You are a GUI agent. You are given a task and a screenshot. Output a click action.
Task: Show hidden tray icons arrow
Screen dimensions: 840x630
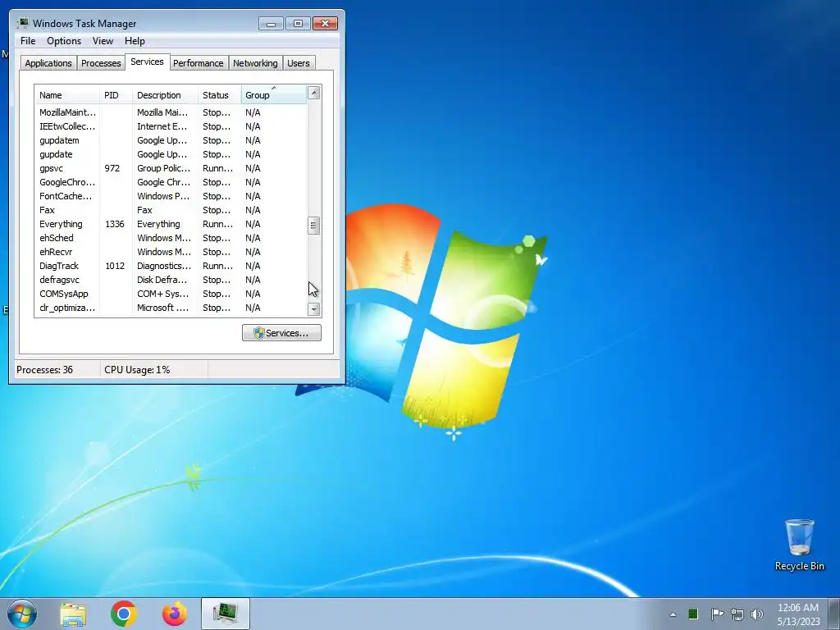point(673,614)
